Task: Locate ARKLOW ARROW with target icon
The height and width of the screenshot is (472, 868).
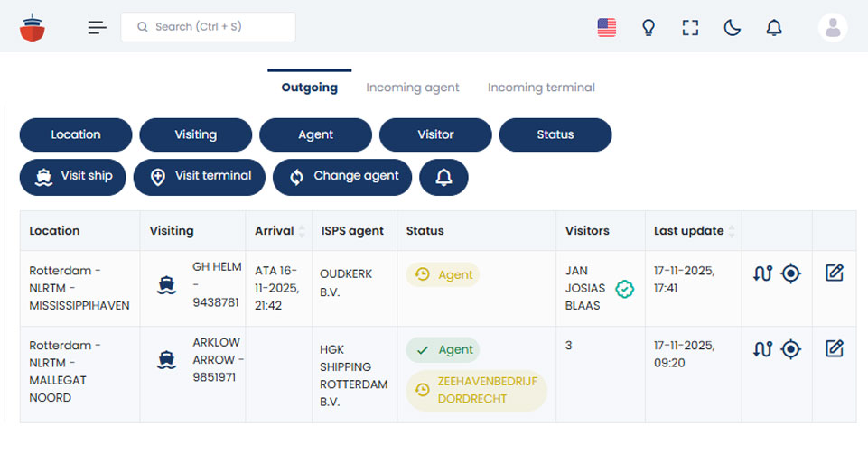Action: coord(791,349)
